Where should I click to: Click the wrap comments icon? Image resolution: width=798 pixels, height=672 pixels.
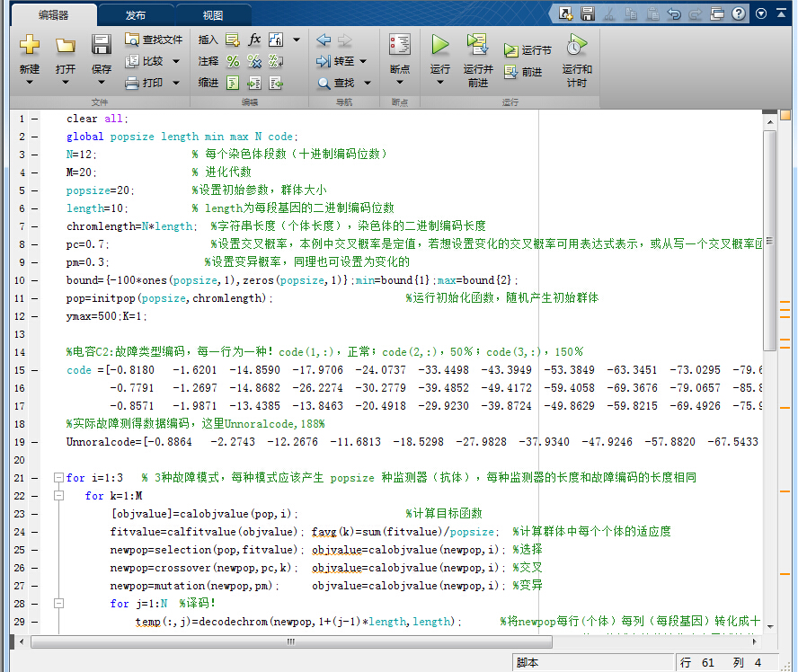276,62
